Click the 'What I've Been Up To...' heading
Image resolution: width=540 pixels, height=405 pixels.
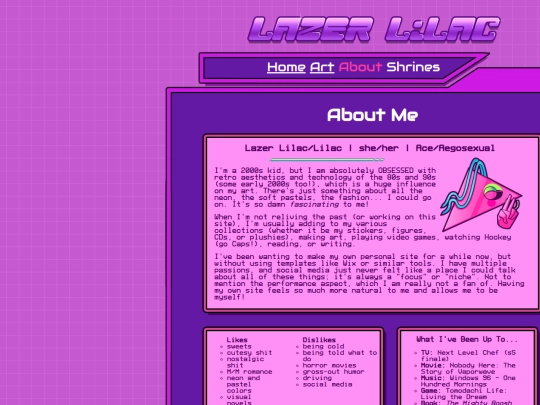point(467,340)
